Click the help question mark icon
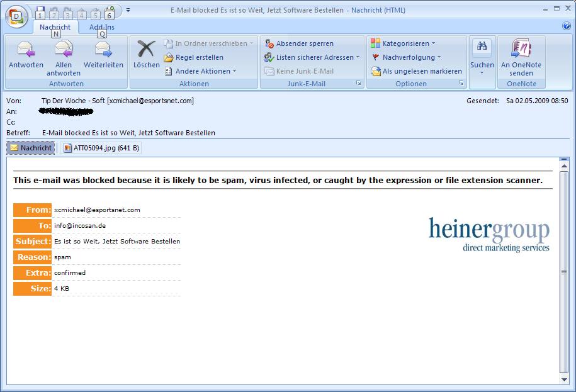Viewport: 576px width, 392px height. pyautogui.click(x=566, y=26)
